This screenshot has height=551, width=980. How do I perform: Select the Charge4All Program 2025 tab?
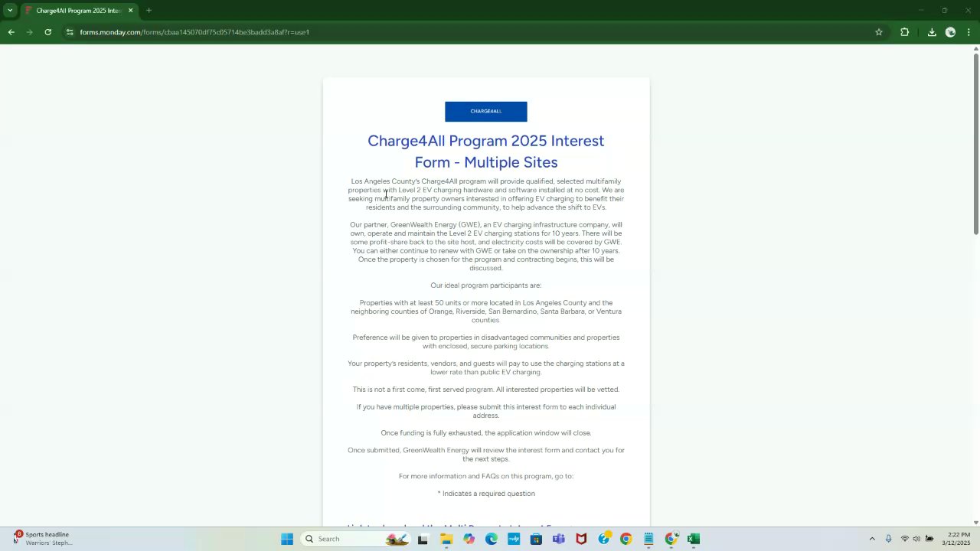point(79,11)
